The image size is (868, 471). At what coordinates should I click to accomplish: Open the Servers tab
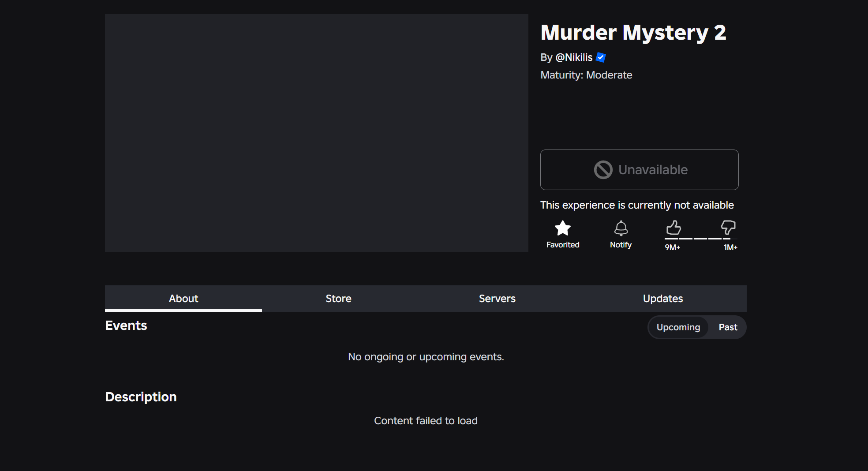click(x=497, y=299)
